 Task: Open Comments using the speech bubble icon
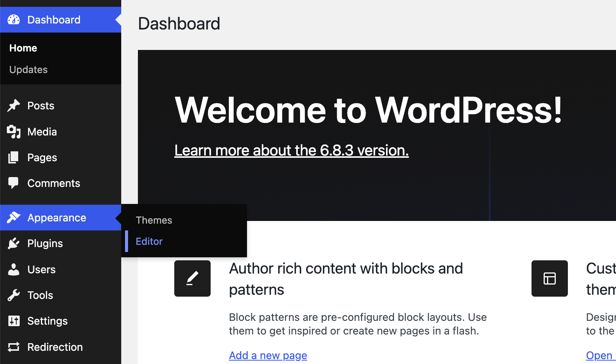click(14, 183)
